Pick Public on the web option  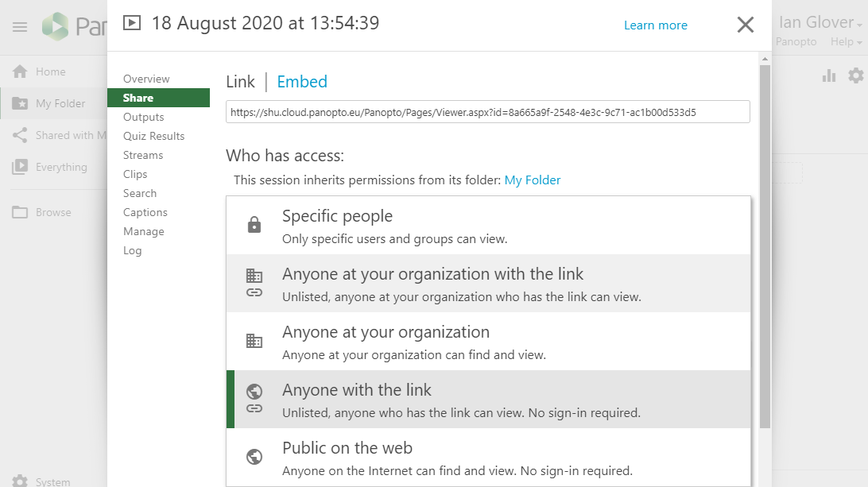488,458
